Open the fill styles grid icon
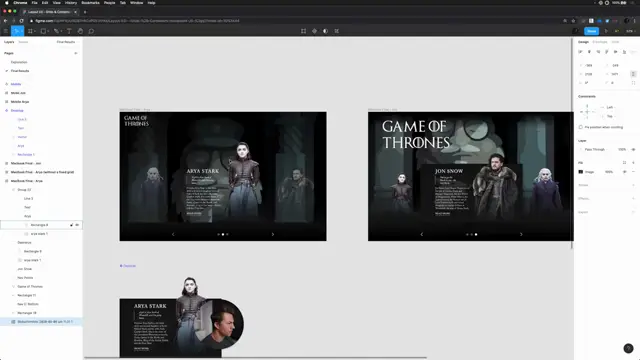Image resolution: width=640 pixels, height=360 pixels. [624, 162]
